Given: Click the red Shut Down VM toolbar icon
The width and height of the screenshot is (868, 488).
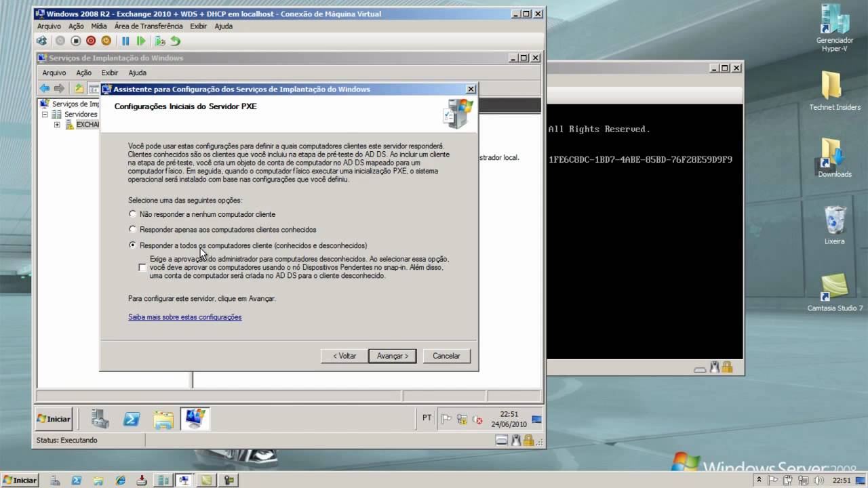Looking at the screenshot, I should [91, 41].
